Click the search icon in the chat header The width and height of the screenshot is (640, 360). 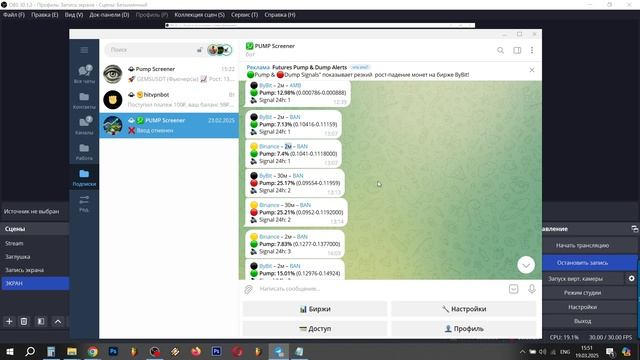pos(500,50)
